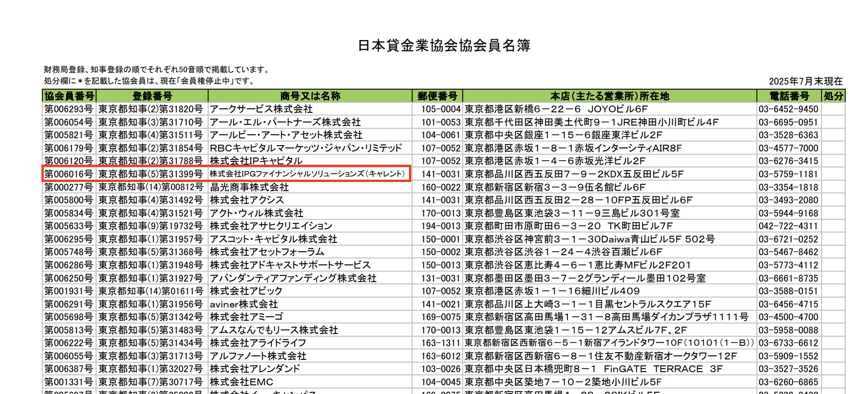This screenshot has width=868, height=394.
Task: Click address 東京都港区赤坂1-1-16細川ビル409
Action: tap(552, 291)
